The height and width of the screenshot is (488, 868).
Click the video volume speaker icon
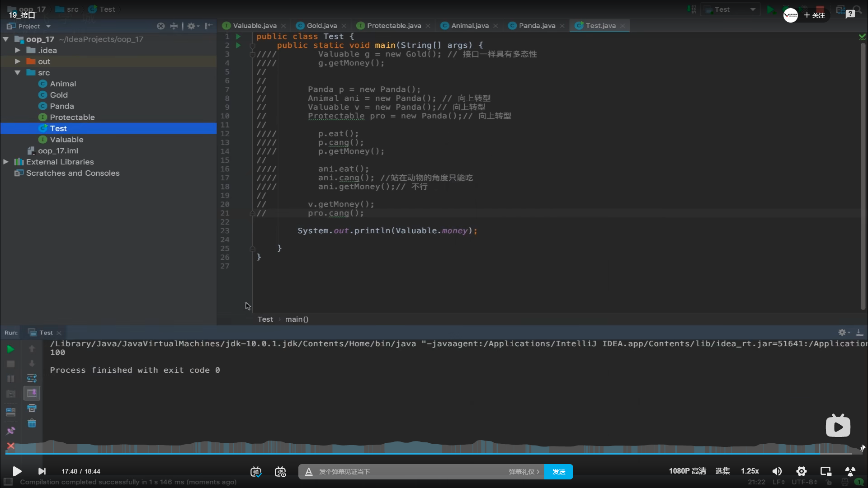tap(777, 471)
